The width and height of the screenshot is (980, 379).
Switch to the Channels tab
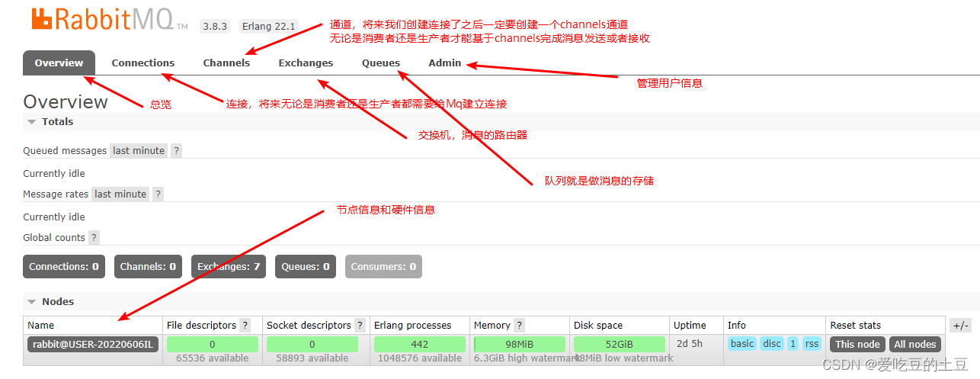click(x=226, y=63)
